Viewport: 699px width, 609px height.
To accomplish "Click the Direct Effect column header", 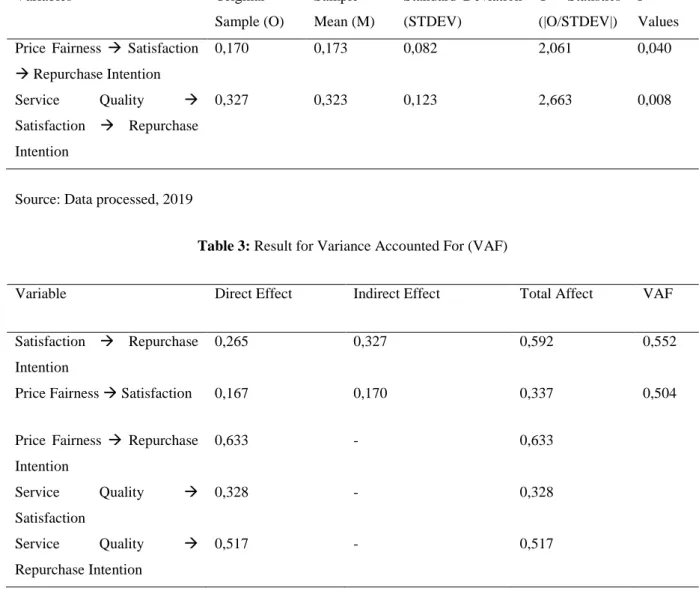I will (253, 293).
